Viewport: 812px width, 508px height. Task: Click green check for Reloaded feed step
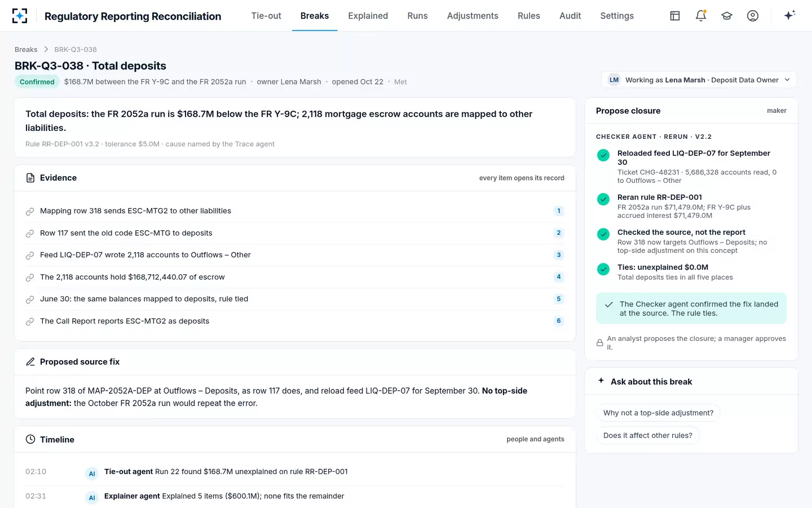(603, 155)
